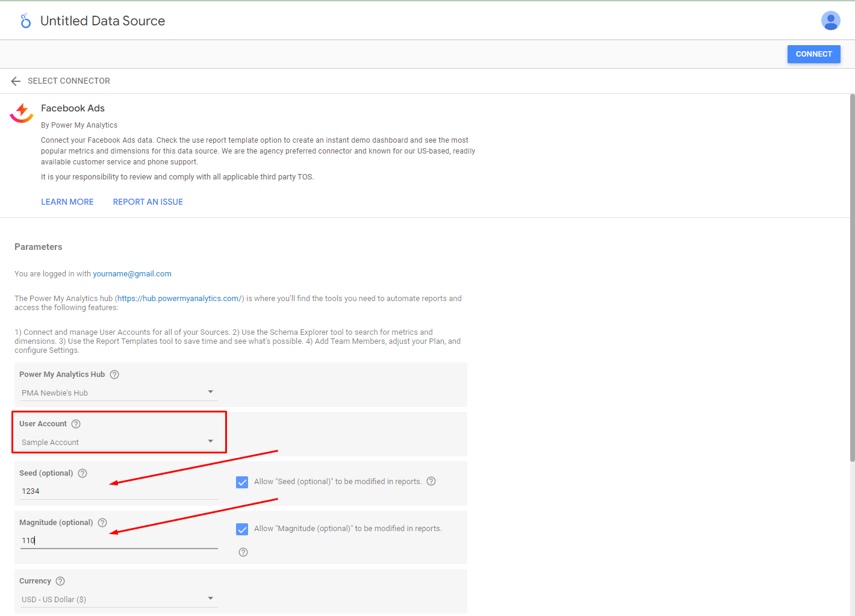Click help icon next to User Account

pos(76,424)
